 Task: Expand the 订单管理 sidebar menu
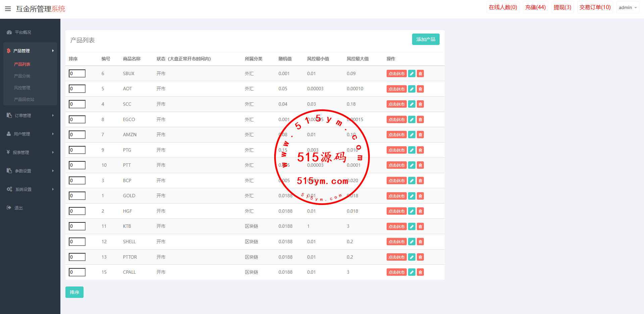[x=30, y=115]
